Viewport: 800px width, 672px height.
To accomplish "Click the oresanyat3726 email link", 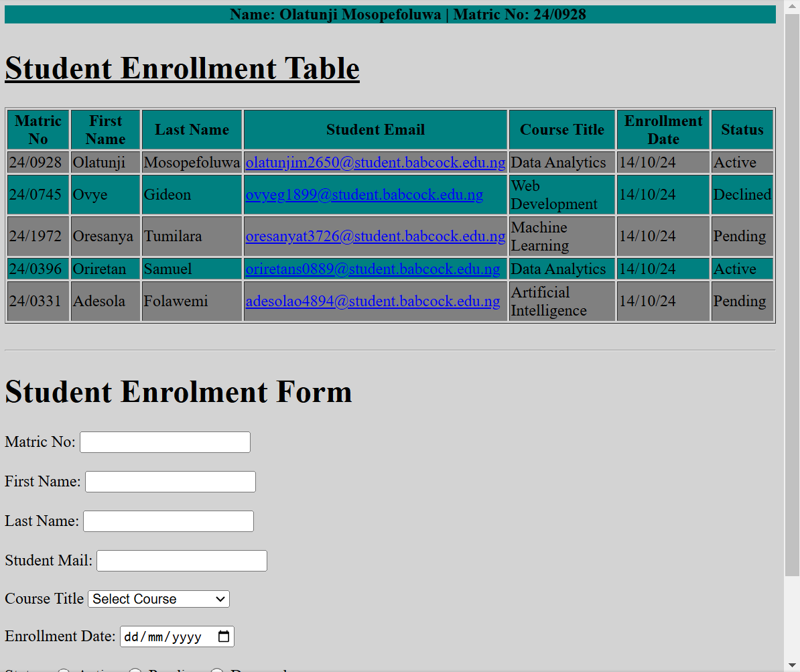I will 375,237.
